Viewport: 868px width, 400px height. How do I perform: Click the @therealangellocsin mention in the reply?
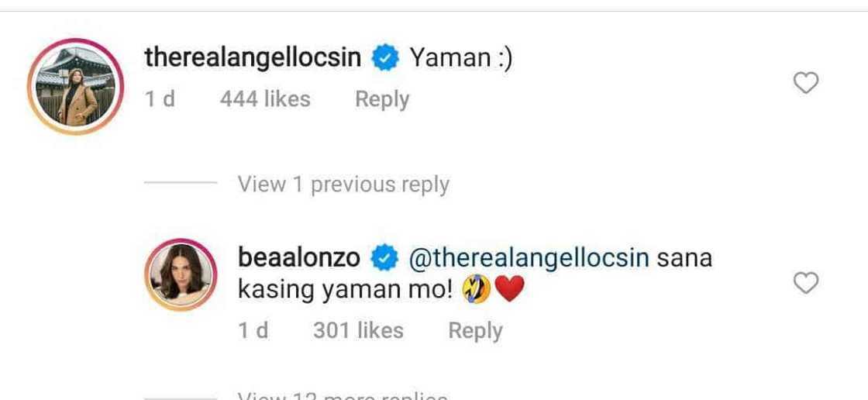(x=529, y=259)
